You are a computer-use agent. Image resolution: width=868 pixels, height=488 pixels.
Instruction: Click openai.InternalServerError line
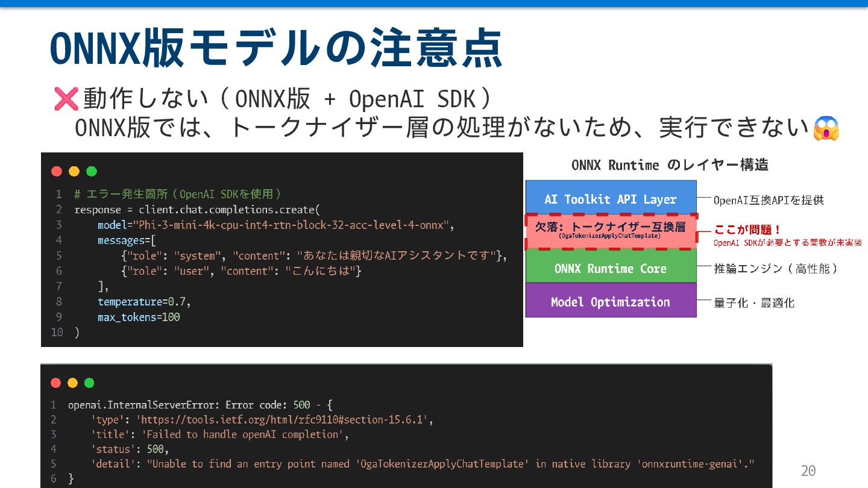[200, 405]
